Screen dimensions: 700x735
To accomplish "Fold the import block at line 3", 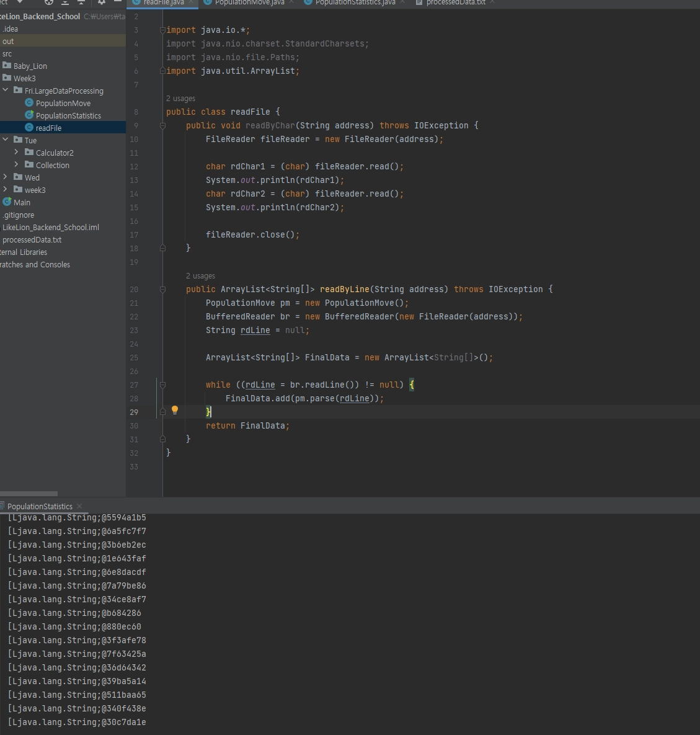I will [162, 30].
